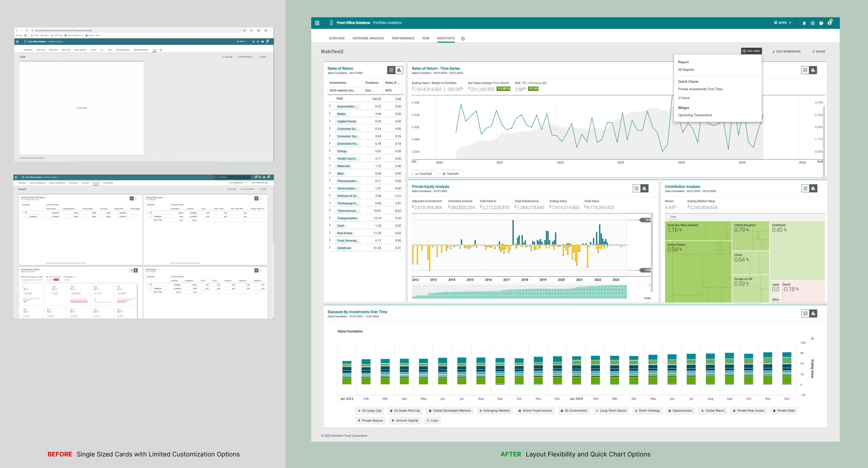Screen dimensions: 868x468
Task: Select J-Curve from the add card menu
Action: pos(684,98)
